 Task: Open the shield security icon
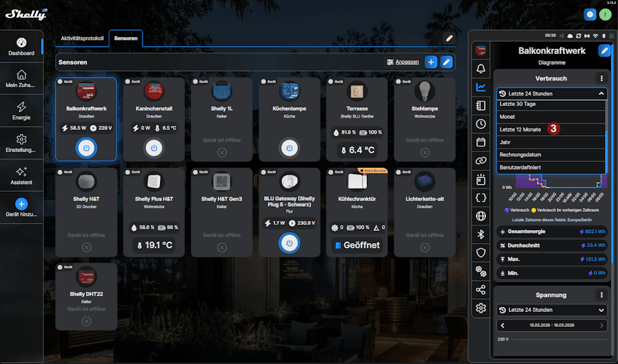[x=481, y=252]
